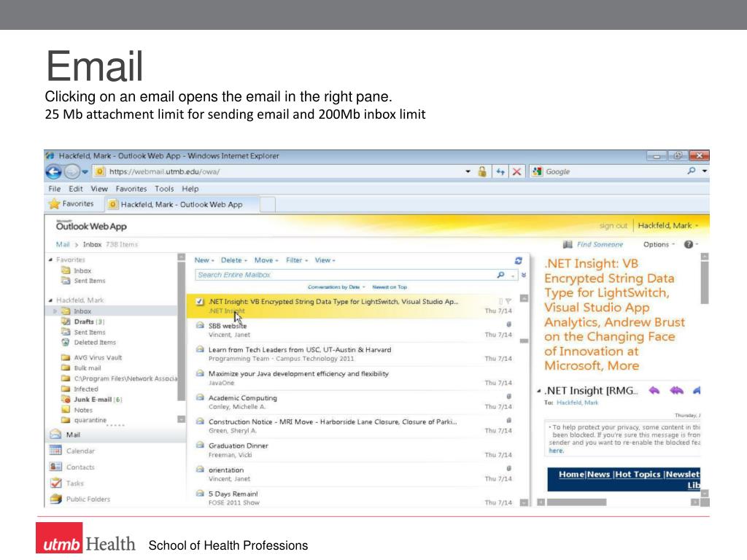
Task: Collapse the Favorites folder group
Action: click(x=50, y=260)
